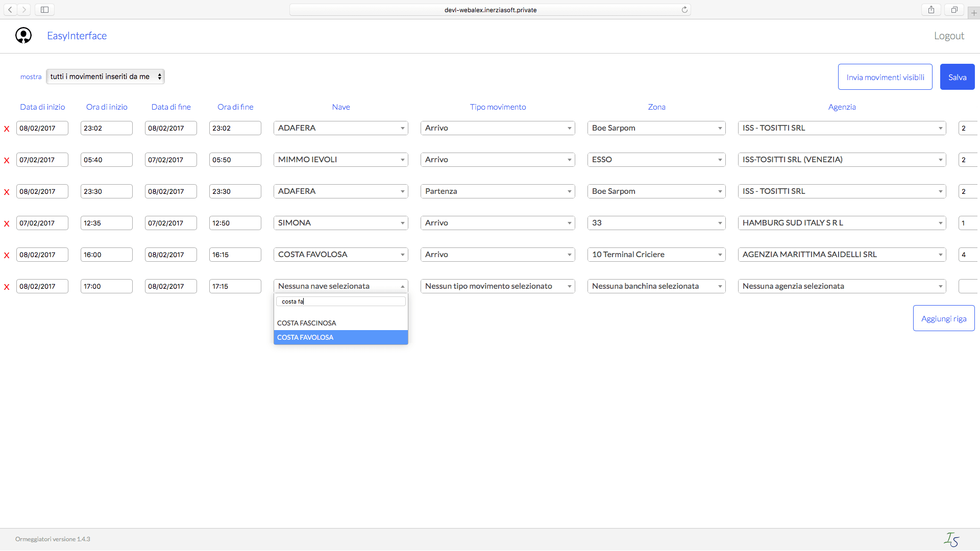Select COSTA FASCINOSA from the ship suggestions
The height and width of the screenshot is (551, 980).
coord(306,322)
